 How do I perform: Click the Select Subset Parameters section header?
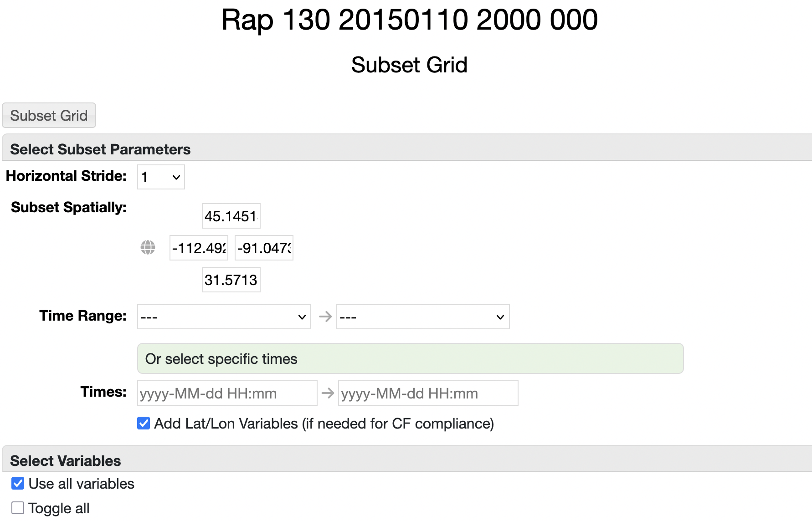100,149
